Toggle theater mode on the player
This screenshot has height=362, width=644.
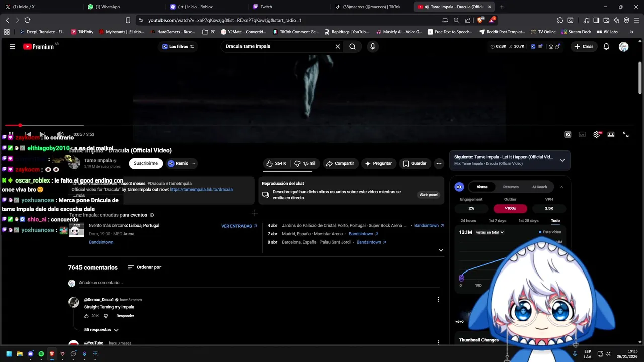[x=611, y=134]
